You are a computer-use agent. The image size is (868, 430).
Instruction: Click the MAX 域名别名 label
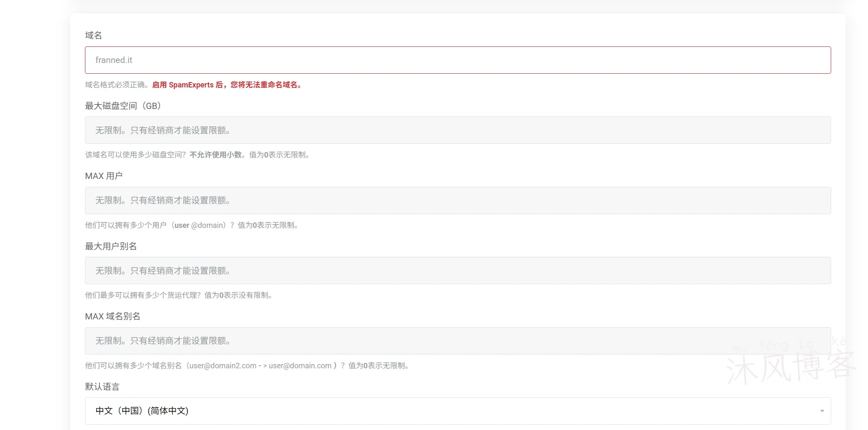(113, 316)
